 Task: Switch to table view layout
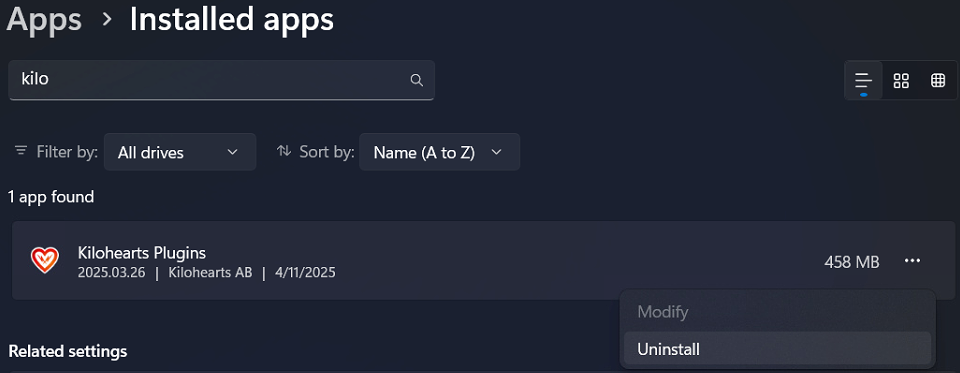pos(938,80)
